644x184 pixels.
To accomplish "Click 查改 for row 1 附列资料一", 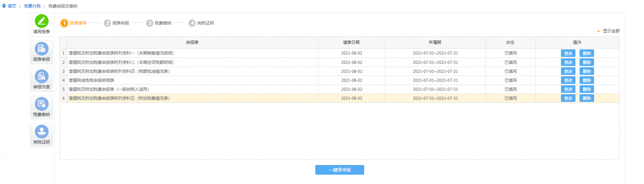I will point(568,54).
